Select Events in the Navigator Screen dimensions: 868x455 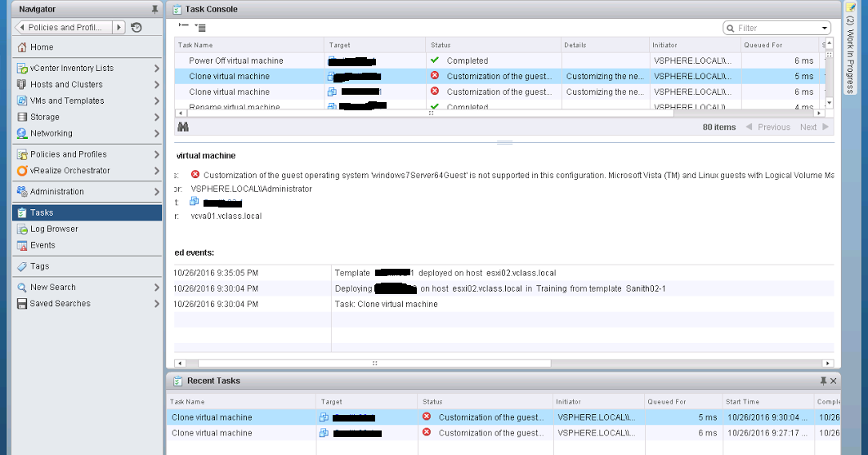(x=43, y=245)
